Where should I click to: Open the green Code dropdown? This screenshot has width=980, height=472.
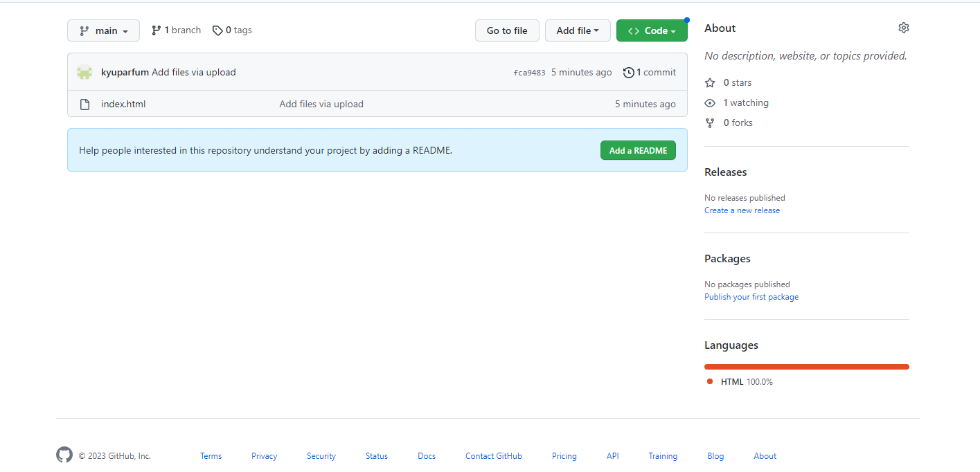pos(652,30)
